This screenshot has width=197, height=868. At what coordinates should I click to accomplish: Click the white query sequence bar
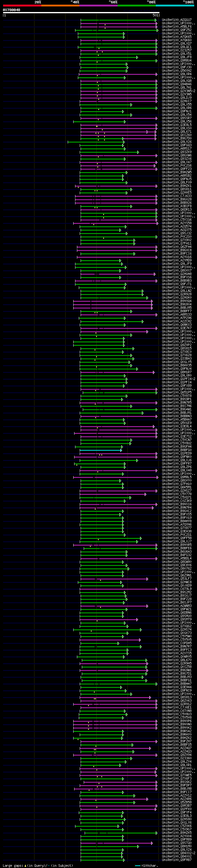coord(81,13)
